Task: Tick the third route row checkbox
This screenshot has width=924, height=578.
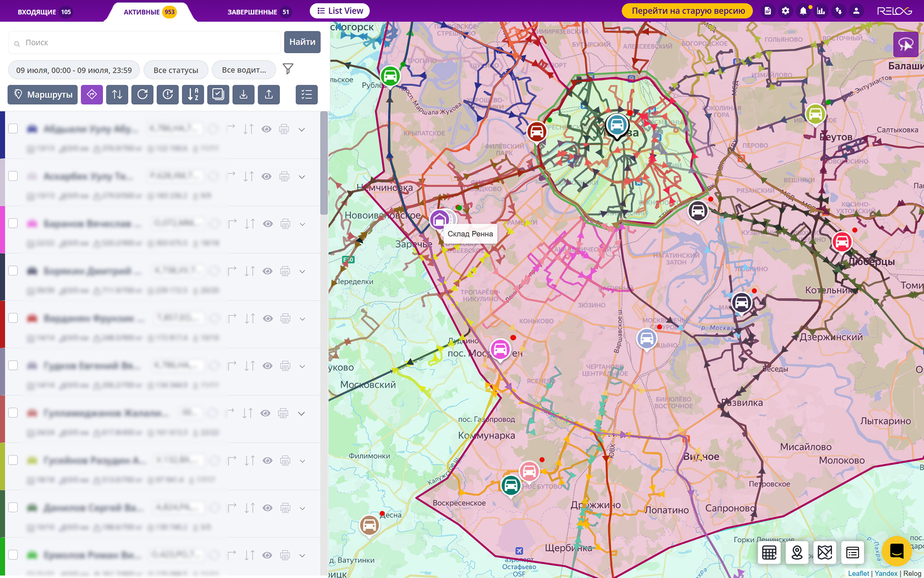Action: point(13,223)
